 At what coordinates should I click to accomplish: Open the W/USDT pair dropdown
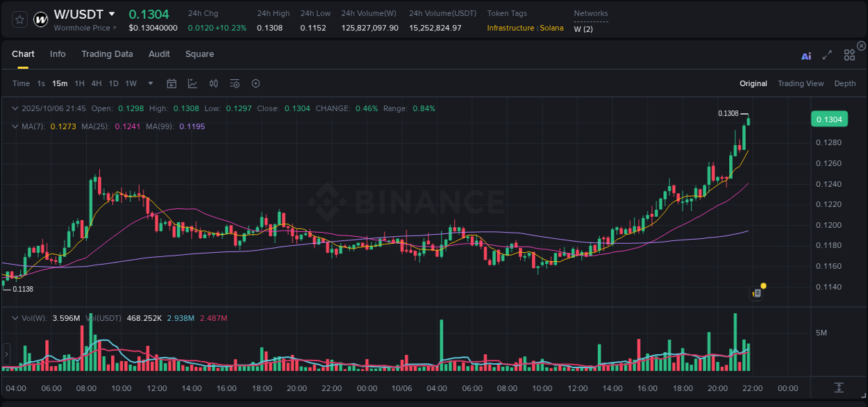111,13
